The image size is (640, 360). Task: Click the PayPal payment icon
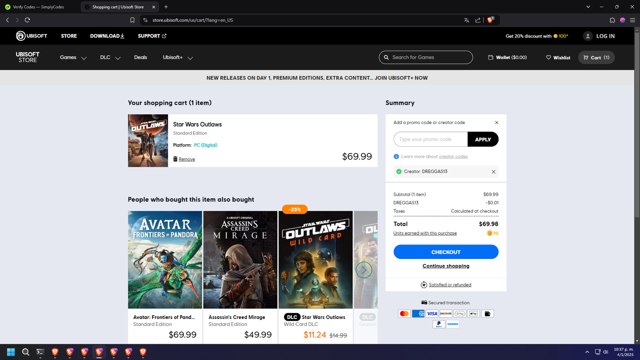pos(439,324)
